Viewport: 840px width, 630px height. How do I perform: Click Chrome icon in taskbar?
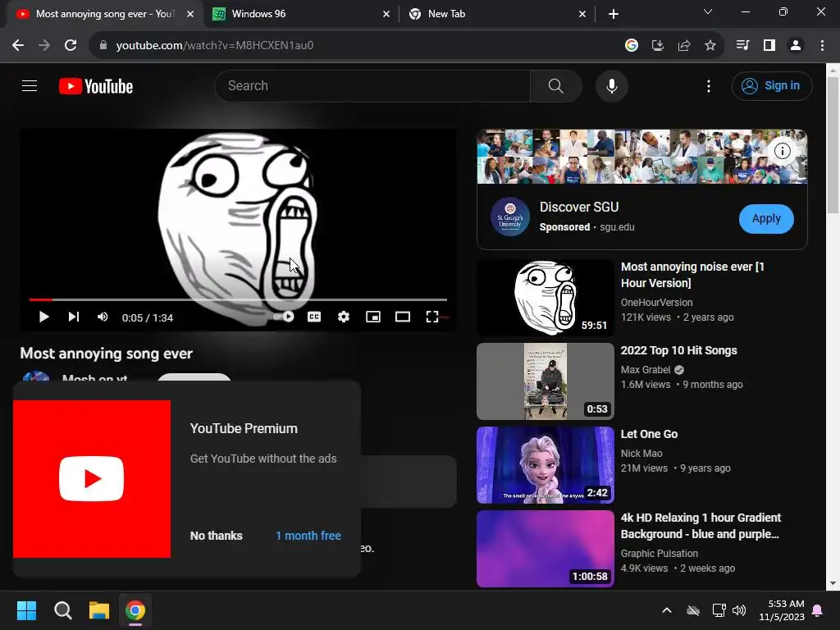point(135,610)
